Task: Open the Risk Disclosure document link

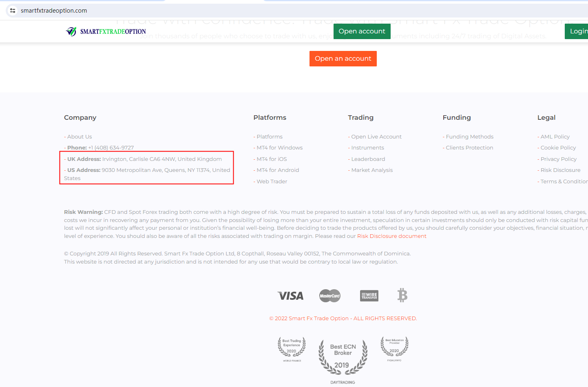Action: pos(392,236)
